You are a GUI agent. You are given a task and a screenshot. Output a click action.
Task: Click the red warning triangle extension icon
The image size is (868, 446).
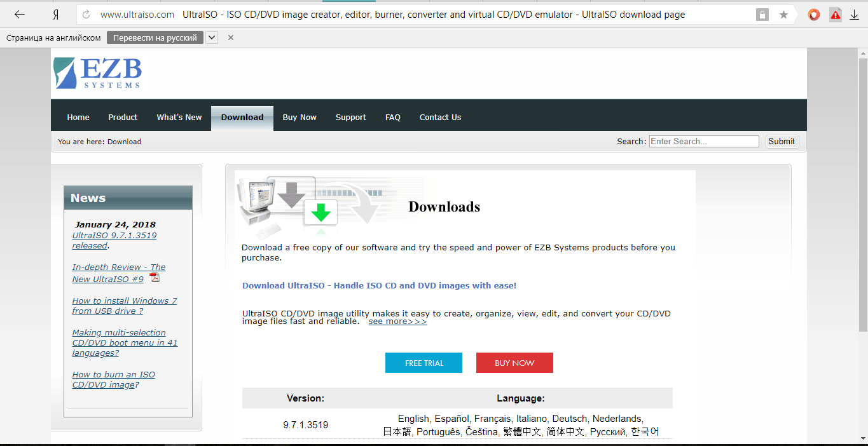[x=836, y=15]
